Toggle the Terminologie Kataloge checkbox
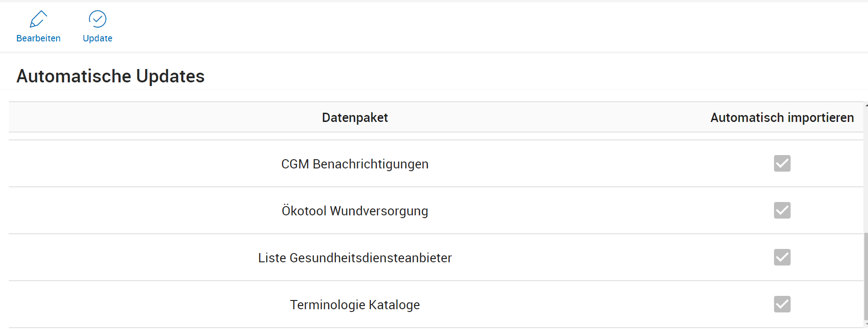868x329 pixels. (782, 304)
